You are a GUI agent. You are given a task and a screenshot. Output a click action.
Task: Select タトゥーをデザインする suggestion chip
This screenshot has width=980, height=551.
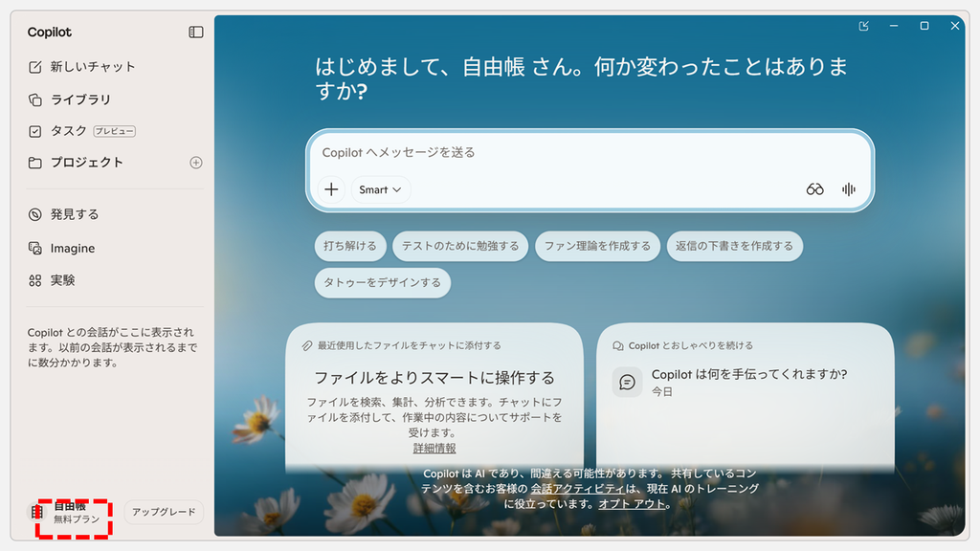tap(383, 282)
